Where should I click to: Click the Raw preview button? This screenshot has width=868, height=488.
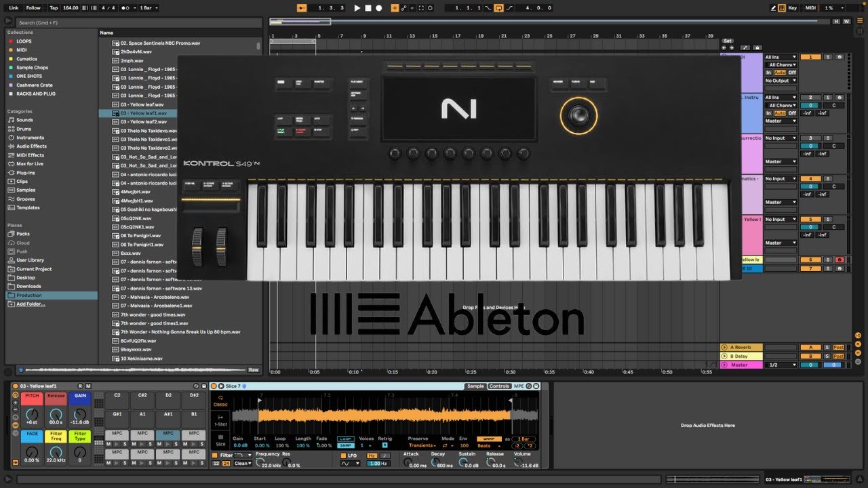(254, 370)
